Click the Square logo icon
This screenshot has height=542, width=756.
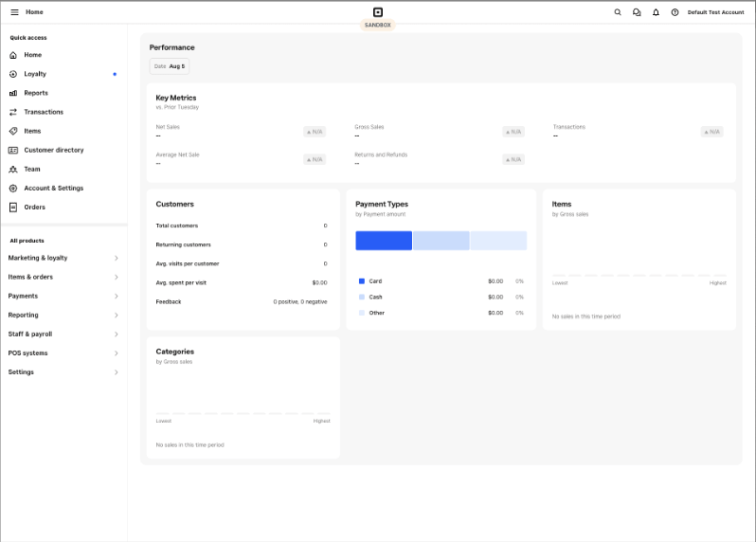click(x=377, y=11)
